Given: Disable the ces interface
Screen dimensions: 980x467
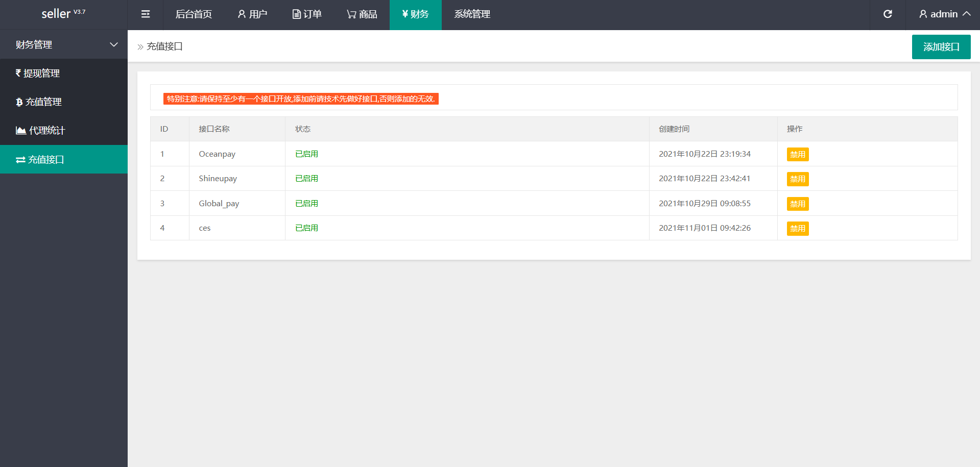Looking at the screenshot, I should point(797,229).
